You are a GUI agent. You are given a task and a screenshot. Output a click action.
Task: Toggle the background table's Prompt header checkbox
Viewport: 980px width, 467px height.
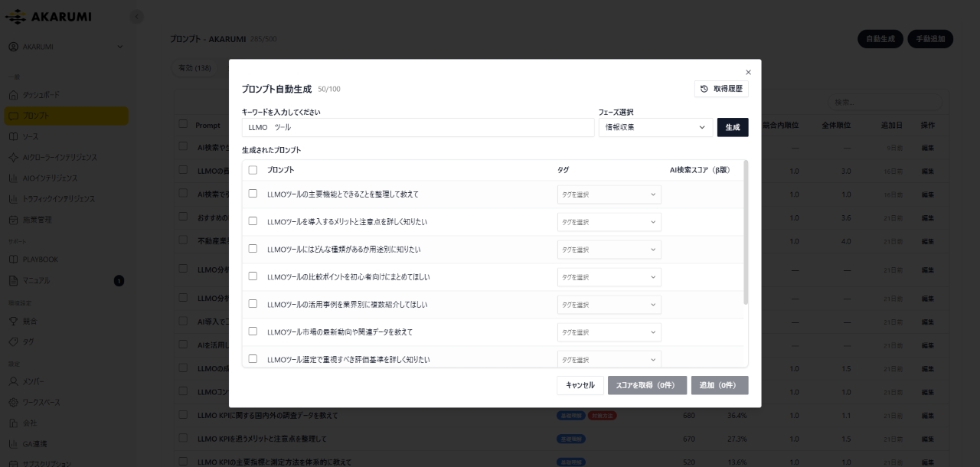pos(183,124)
